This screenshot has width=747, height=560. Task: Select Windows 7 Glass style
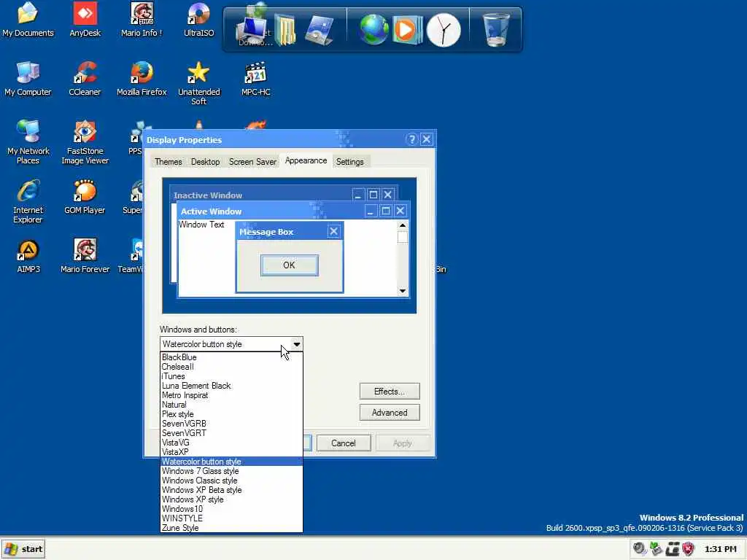point(231,471)
